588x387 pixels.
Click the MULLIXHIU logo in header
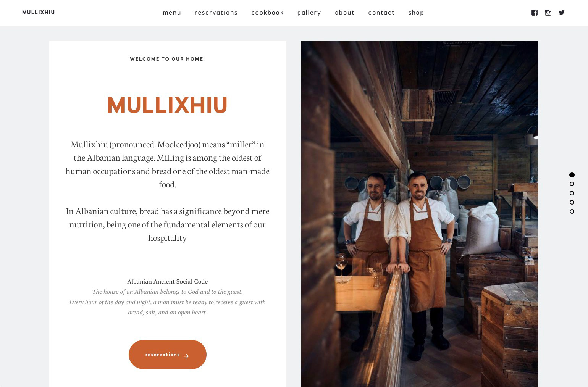pos(39,13)
